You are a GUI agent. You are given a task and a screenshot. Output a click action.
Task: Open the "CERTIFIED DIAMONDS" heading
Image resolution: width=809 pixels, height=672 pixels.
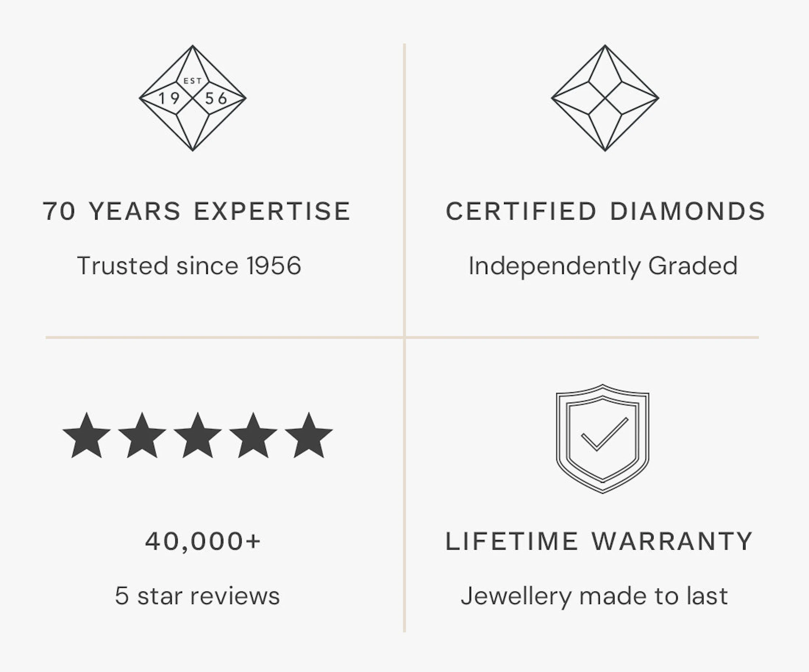tap(605, 211)
